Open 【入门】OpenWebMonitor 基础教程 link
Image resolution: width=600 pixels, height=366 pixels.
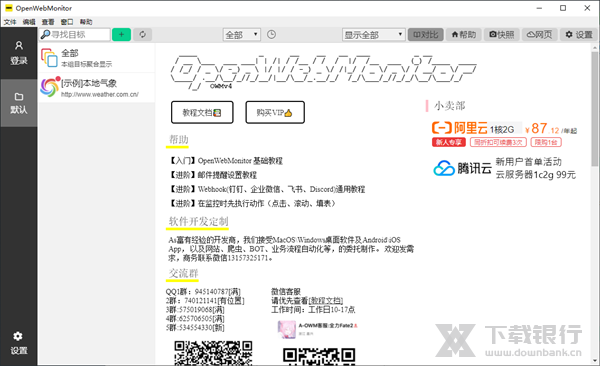click(225, 161)
